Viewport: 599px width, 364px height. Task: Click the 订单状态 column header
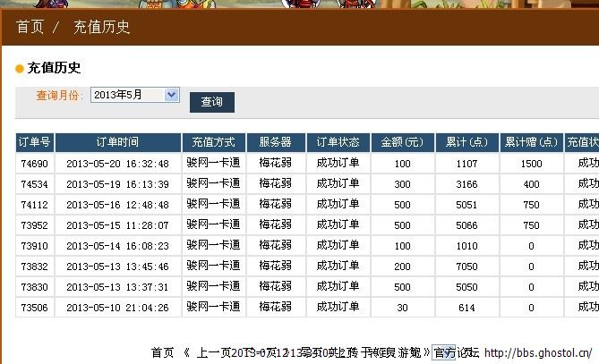pyautogui.click(x=338, y=142)
